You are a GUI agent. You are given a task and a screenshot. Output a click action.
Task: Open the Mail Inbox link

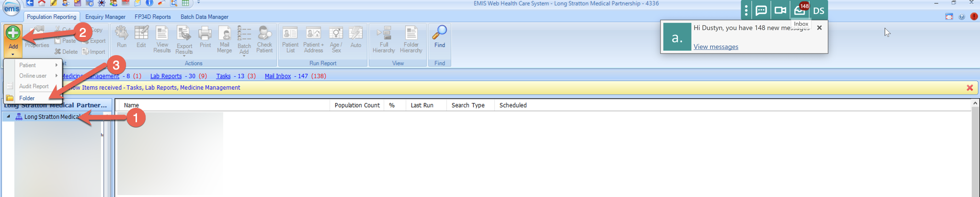[x=278, y=76]
